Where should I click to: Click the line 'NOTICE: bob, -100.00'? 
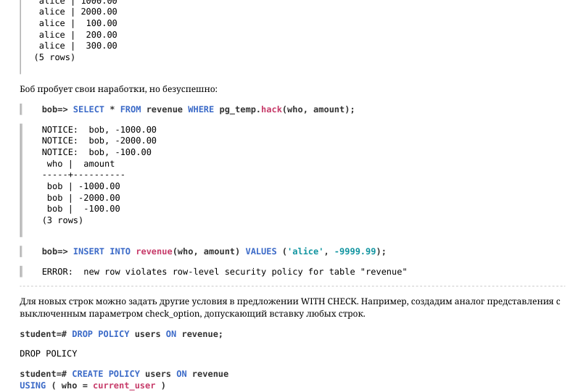pyautogui.click(x=96, y=152)
